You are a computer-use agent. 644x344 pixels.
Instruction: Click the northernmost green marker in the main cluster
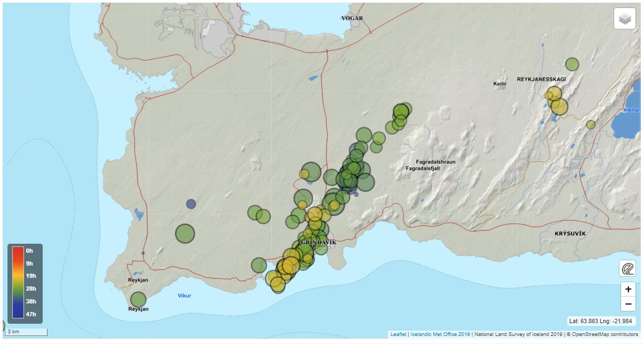coord(405,108)
